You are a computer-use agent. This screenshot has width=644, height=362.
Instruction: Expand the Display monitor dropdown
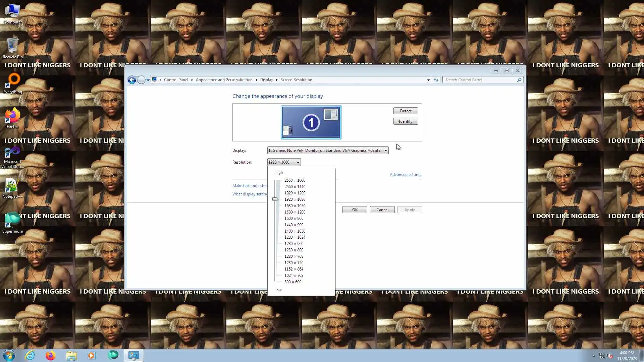(328, 150)
